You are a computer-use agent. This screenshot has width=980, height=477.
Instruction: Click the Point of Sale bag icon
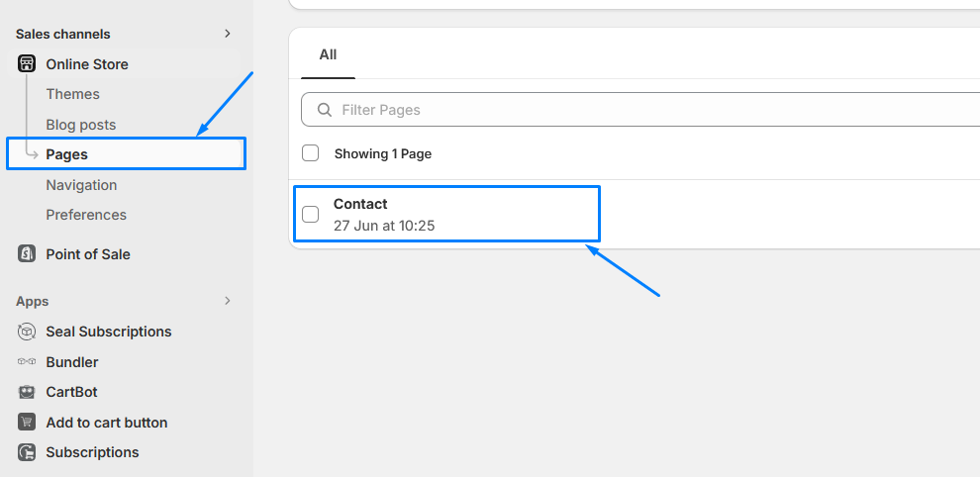pos(27,253)
